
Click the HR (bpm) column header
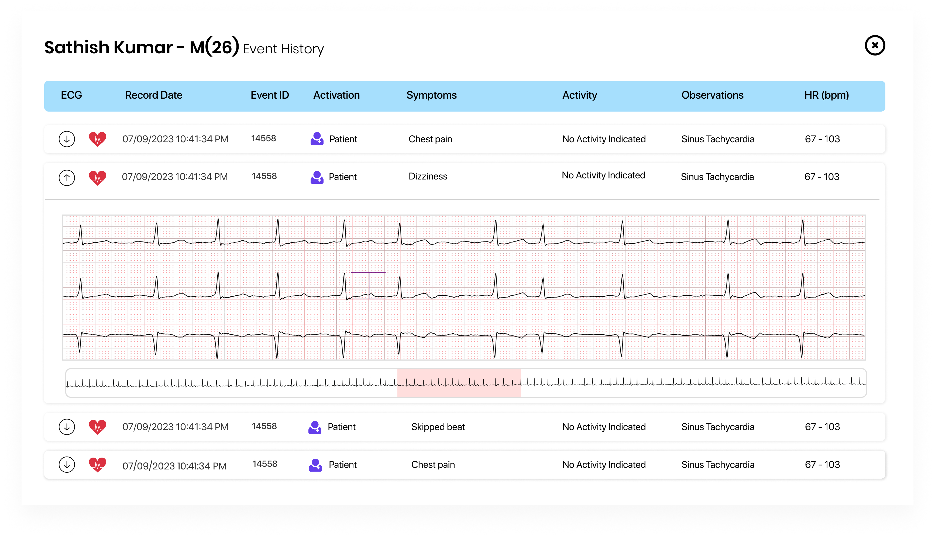[826, 95]
